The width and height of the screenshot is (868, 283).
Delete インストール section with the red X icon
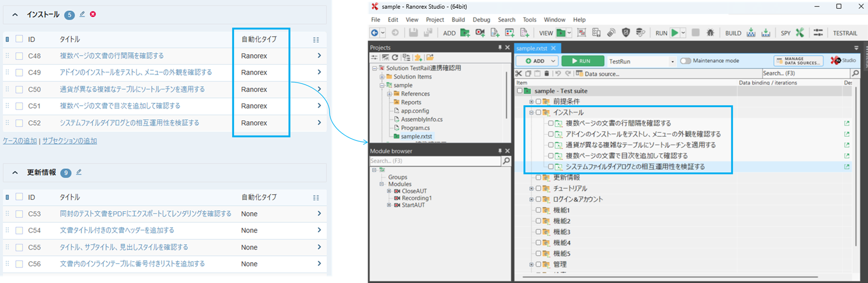tap(93, 15)
